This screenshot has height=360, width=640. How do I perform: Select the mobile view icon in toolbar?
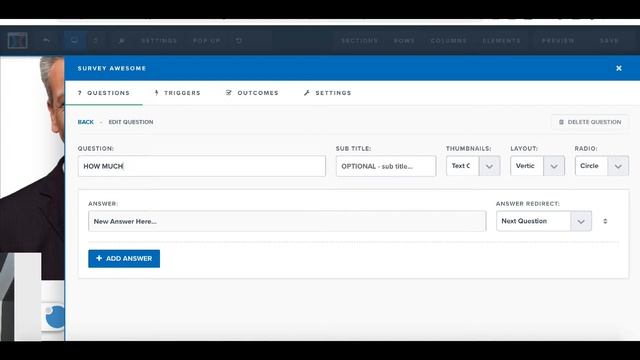96,40
